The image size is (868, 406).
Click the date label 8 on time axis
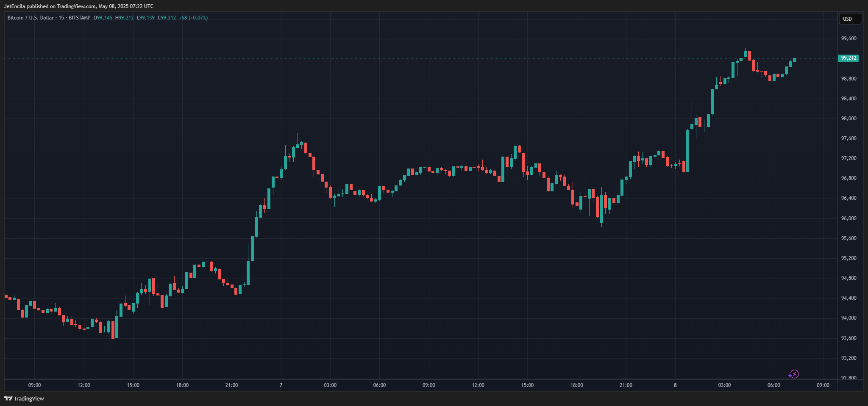pos(675,385)
